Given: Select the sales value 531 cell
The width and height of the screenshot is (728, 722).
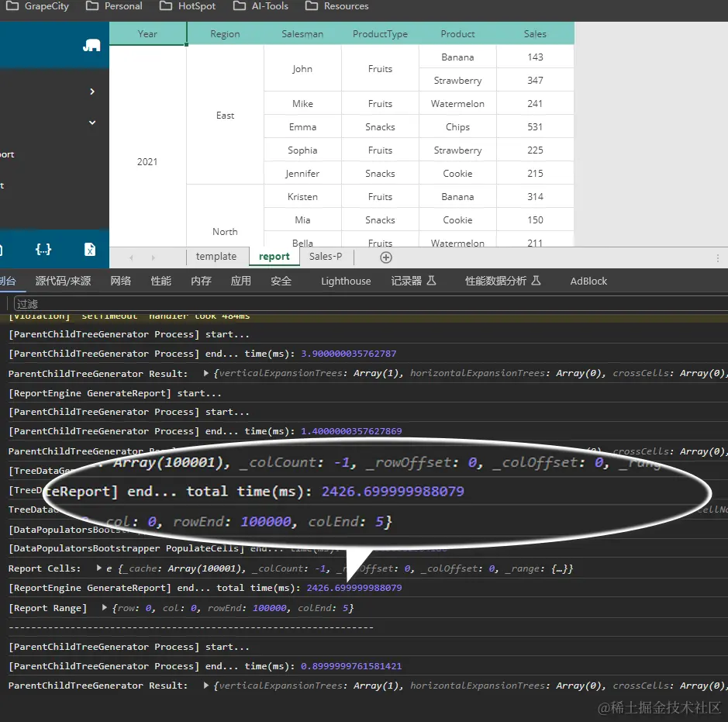Looking at the screenshot, I should (535, 126).
